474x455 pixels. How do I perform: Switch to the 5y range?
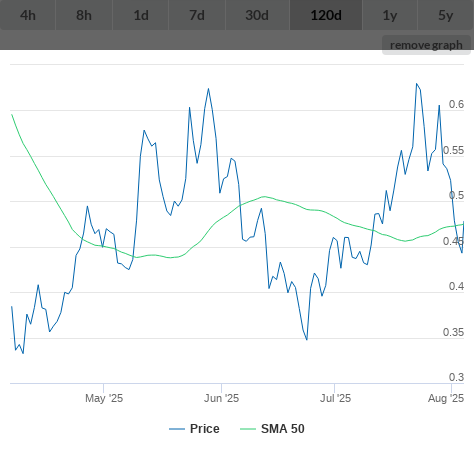[x=446, y=15]
